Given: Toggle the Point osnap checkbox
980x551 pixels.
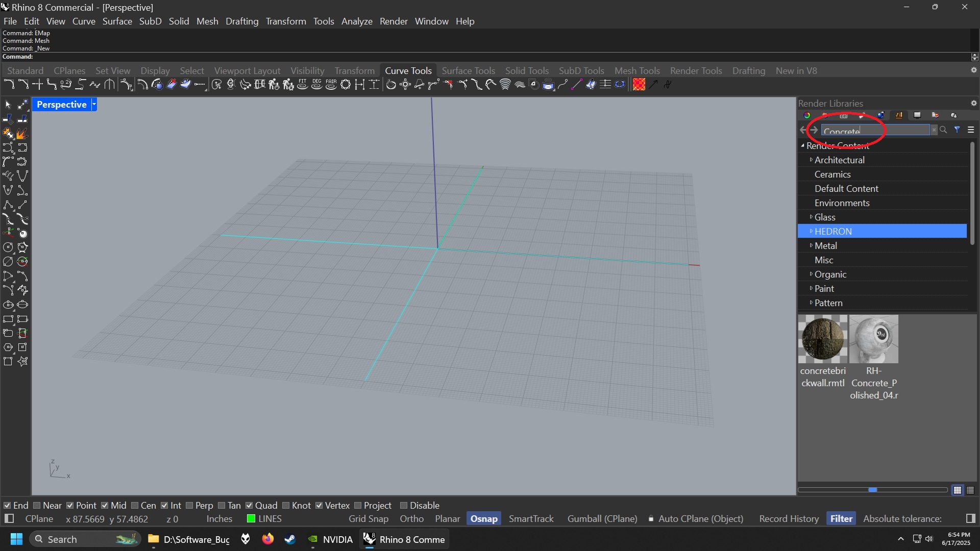Looking at the screenshot, I should (70, 506).
